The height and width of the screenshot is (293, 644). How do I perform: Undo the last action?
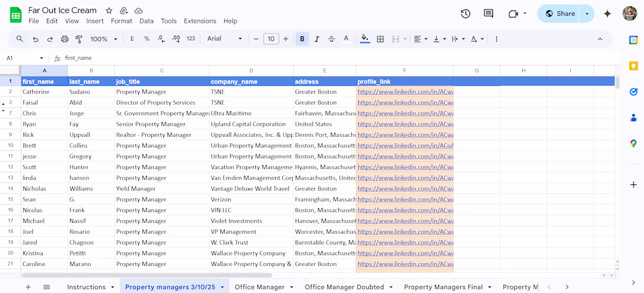(36, 39)
